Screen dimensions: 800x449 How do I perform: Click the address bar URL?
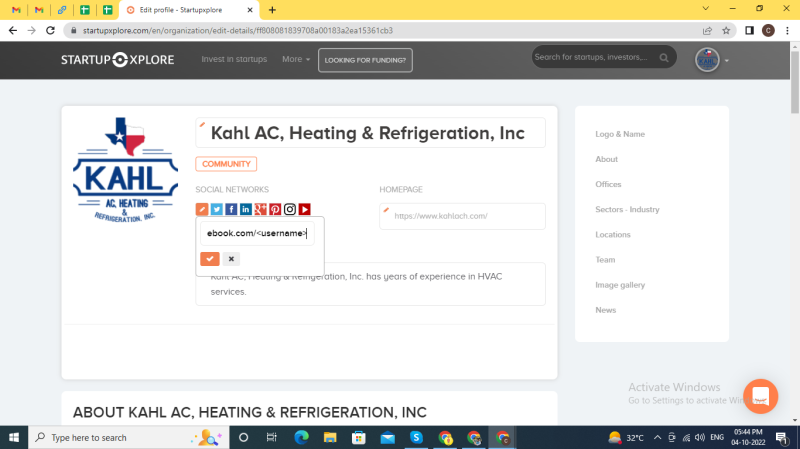coord(238,31)
